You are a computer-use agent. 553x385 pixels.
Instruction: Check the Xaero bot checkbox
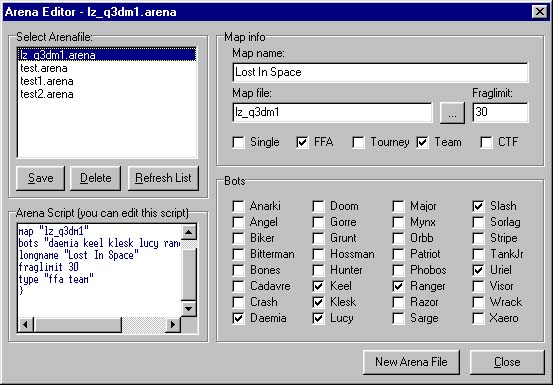point(479,318)
